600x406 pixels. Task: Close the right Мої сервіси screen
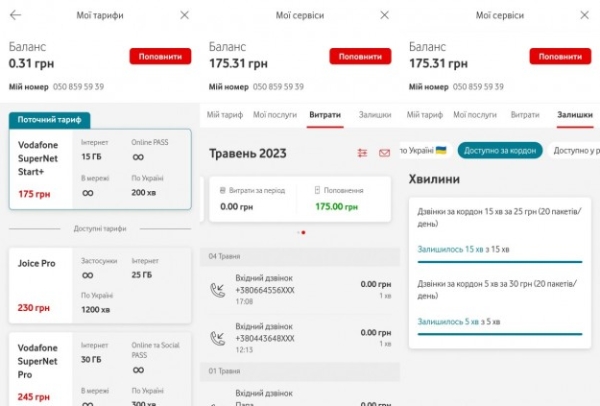tap(584, 15)
